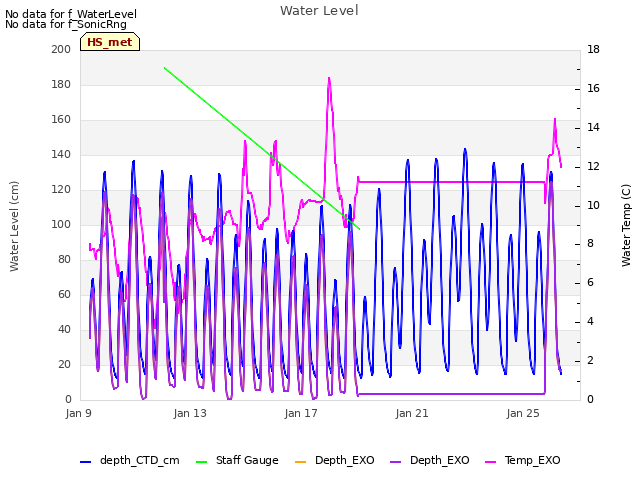Toggle Staff Gauge legend entry

tap(237, 460)
